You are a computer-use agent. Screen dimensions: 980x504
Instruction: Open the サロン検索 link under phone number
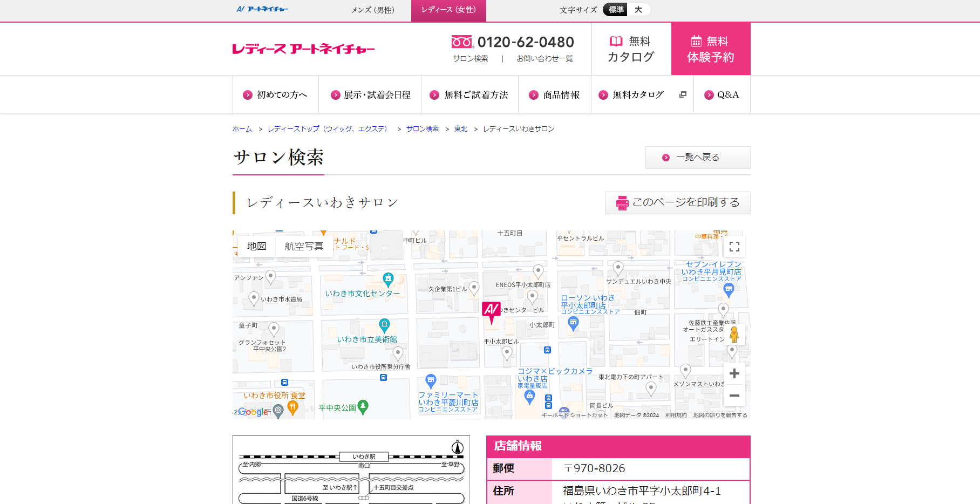[x=471, y=58]
